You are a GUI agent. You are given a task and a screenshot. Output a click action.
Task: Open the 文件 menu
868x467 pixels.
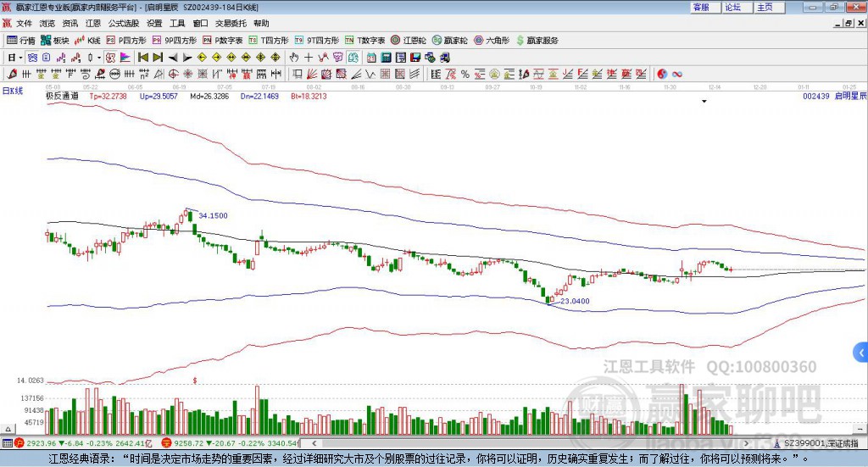pos(24,23)
